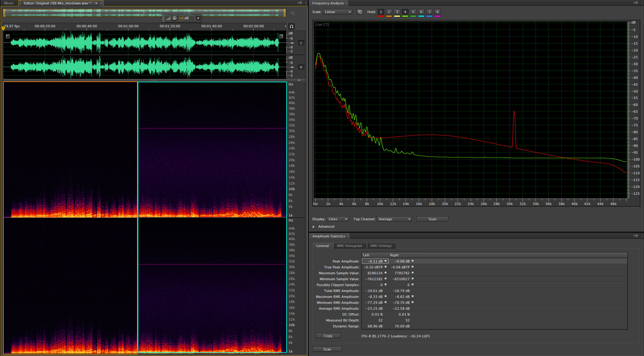
Task: Click the headphone snapping icon beside the timeline
Action: coord(292,26)
